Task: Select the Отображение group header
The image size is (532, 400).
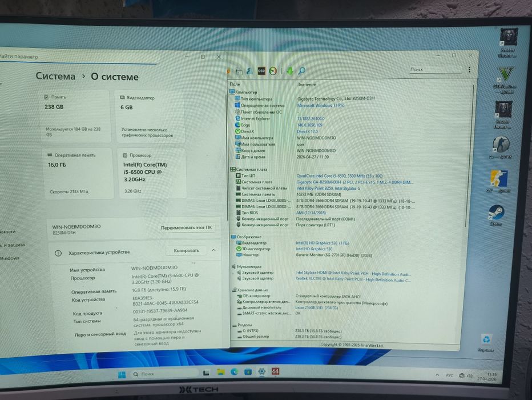Action: pos(247,237)
